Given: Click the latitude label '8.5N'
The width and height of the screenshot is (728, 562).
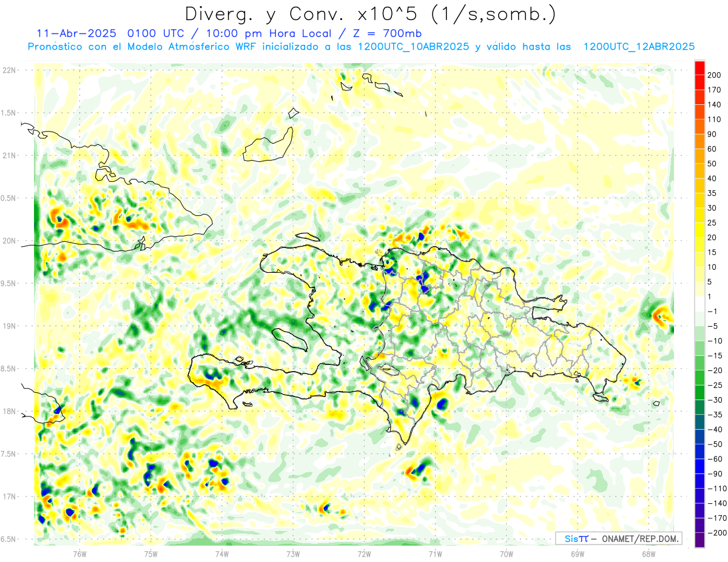Looking at the screenshot, I should coord(8,369).
